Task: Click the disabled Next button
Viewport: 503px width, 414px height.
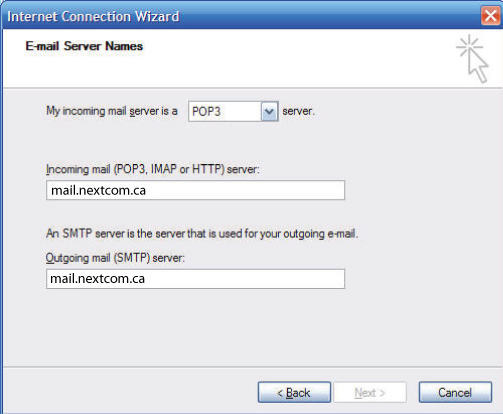Action: coord(370,392)
